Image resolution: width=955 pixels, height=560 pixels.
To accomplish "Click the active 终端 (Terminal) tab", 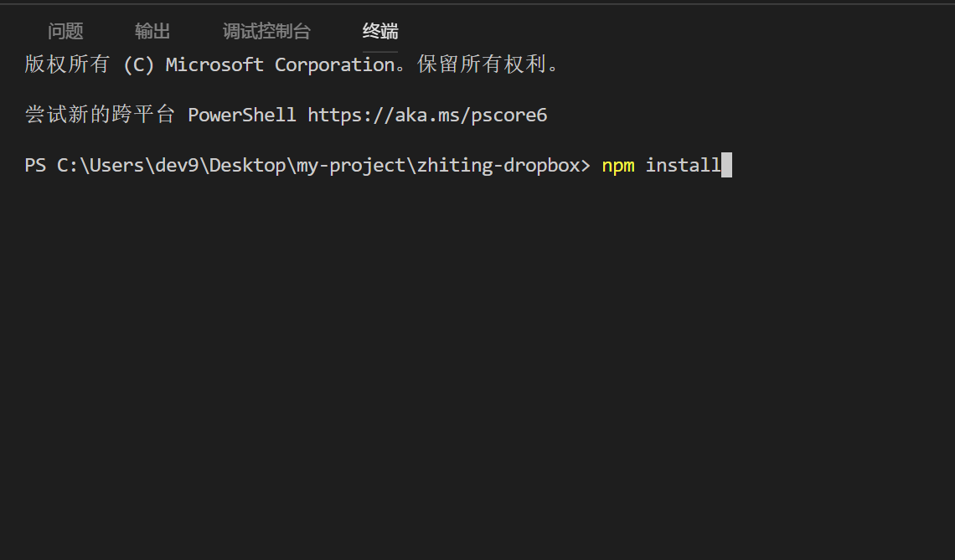I will pyautogui.click(x=380, y=31).
